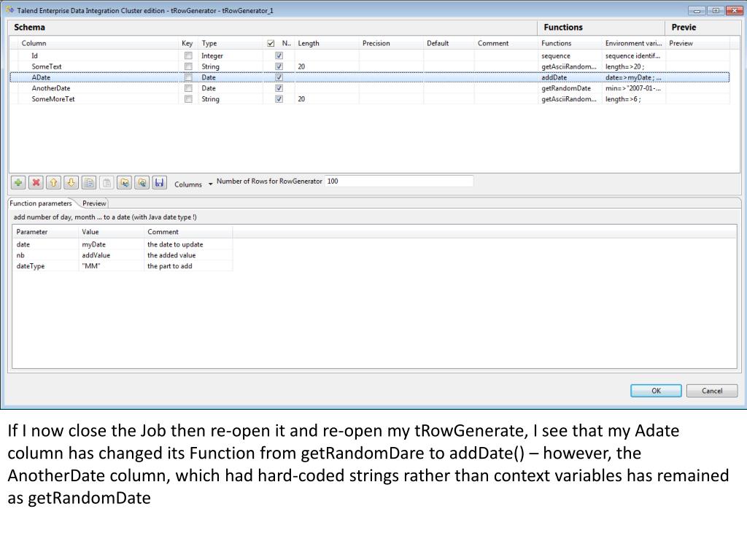The width and height of the screenshot is (747, 560).
Task: Click the OK button
Action: (656, 391)
